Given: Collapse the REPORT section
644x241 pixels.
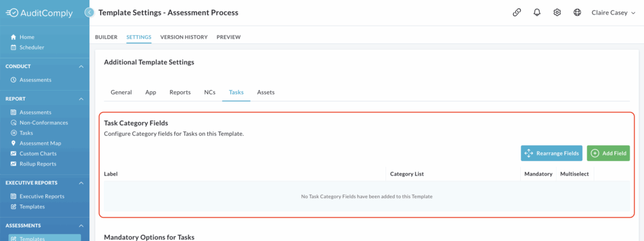Looking at the screenshot, I should click(x=81, y=99).
